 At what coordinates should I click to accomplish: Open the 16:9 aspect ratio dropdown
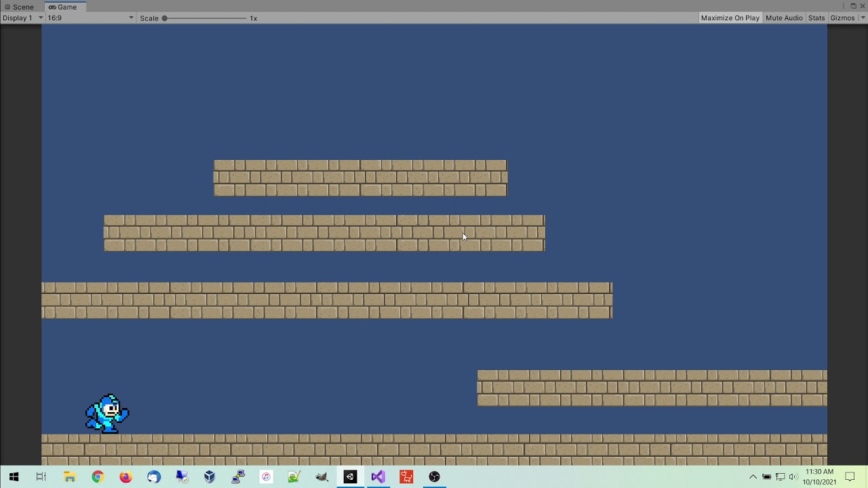tap(90, 18)
